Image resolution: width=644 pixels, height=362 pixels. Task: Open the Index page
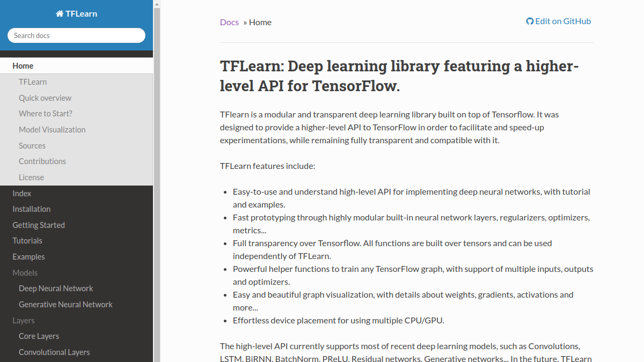76,194
